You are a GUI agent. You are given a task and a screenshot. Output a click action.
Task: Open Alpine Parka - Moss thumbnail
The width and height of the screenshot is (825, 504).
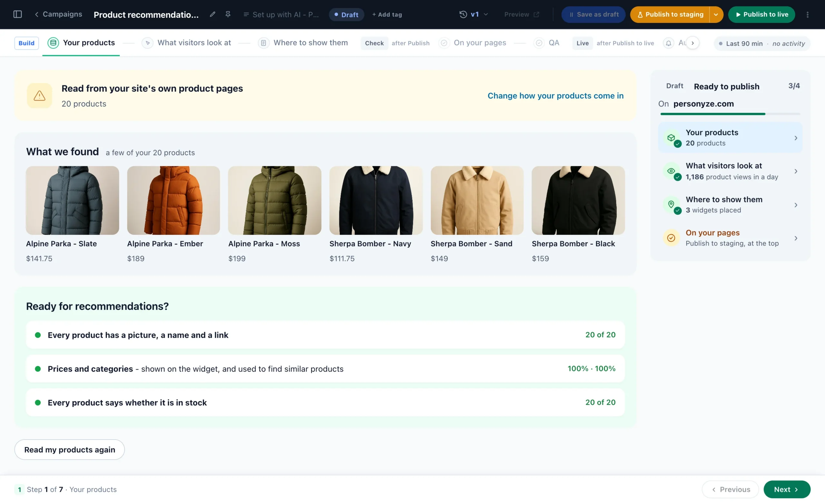[275, 200]
